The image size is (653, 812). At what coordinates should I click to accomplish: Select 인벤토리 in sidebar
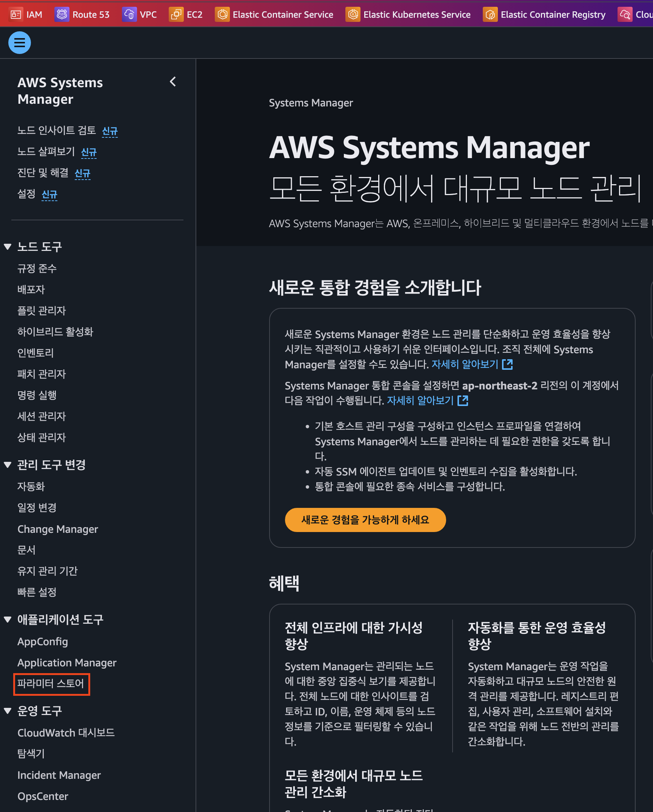(35, 353)
